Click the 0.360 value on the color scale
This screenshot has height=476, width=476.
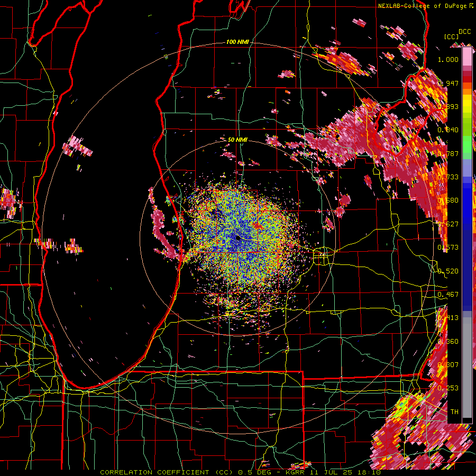pyautogui.click(x=448, y=342)
